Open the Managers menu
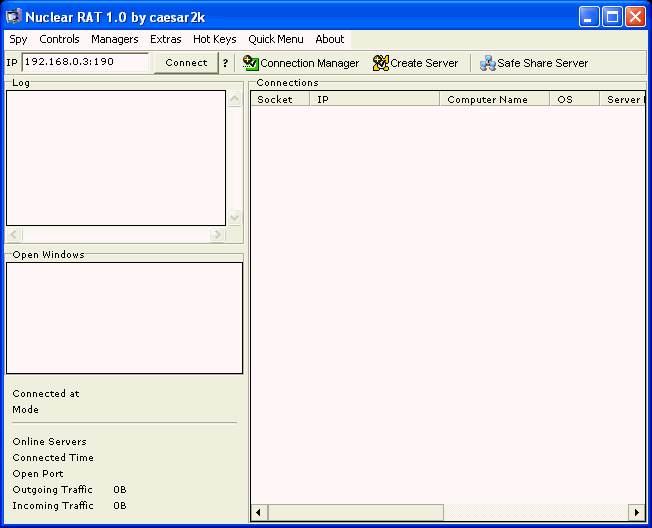Screen dimensions: 652x528 [114, 40]
